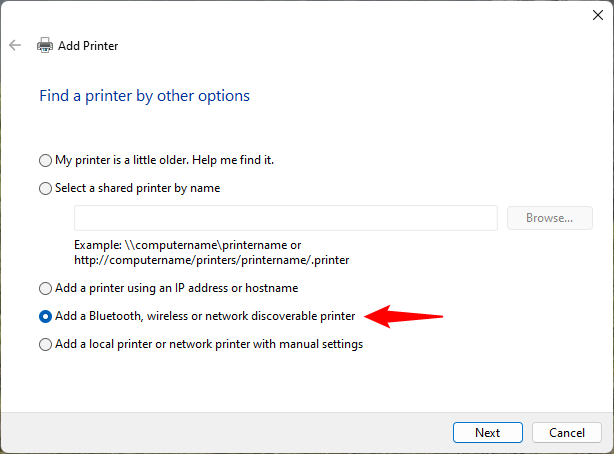Close the Add Printer dialog
This screenshot has height=454, width=614.
598,15
